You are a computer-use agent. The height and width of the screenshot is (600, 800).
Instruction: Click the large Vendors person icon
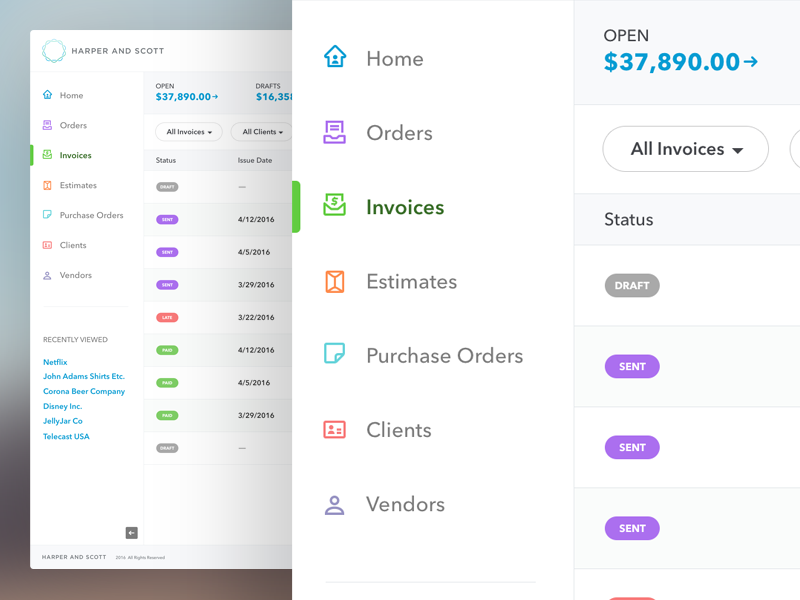tap(335, 505)
